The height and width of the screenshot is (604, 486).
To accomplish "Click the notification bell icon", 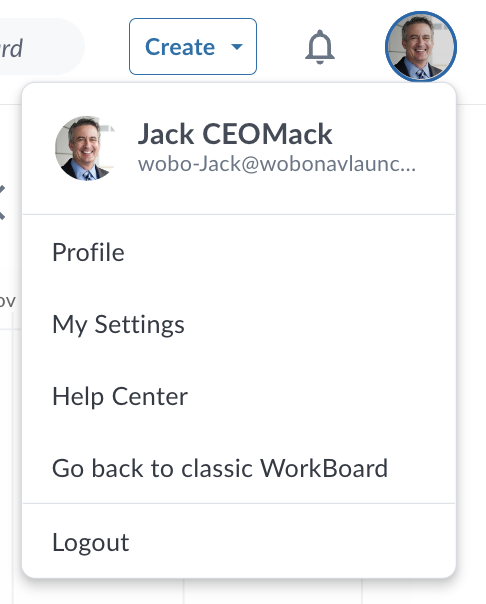I will coord(320,47).
